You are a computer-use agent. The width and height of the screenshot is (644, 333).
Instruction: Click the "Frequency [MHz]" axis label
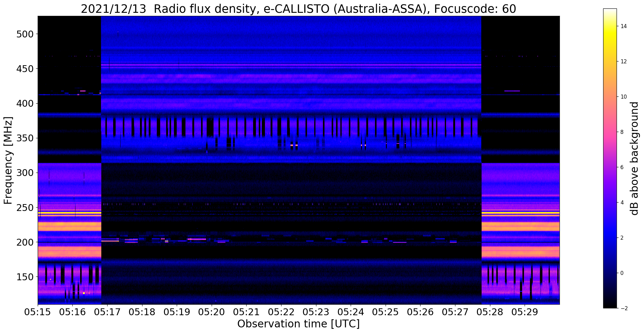(x=8, y=160)
